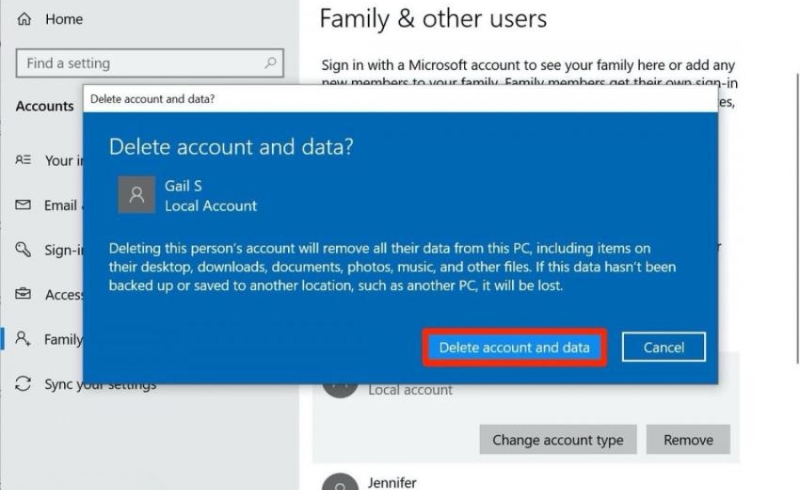The width and height of the screenshot is (800, 490).
Task: Click the Accounts sidebar heading
Action: point(45,106)
